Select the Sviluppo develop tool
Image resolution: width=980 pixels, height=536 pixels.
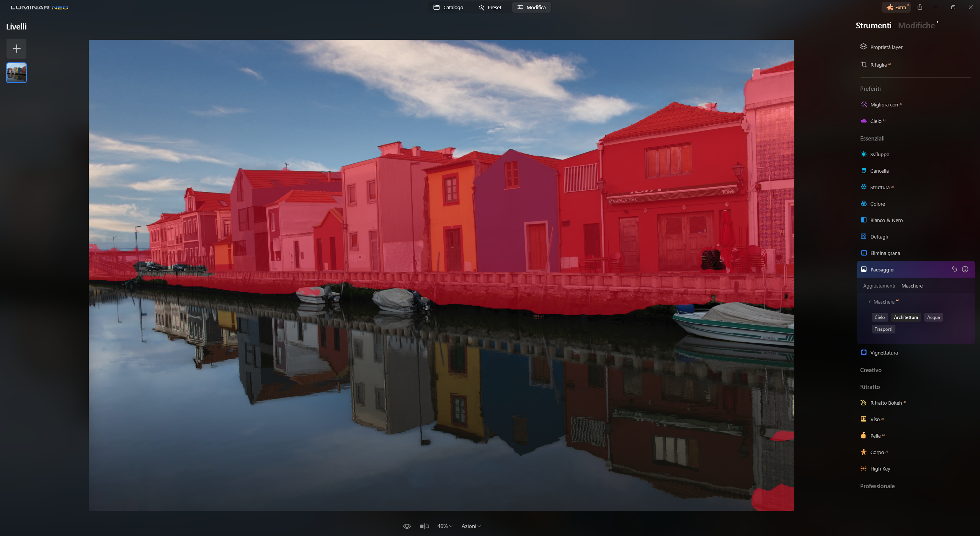click(x=879, y=154)
